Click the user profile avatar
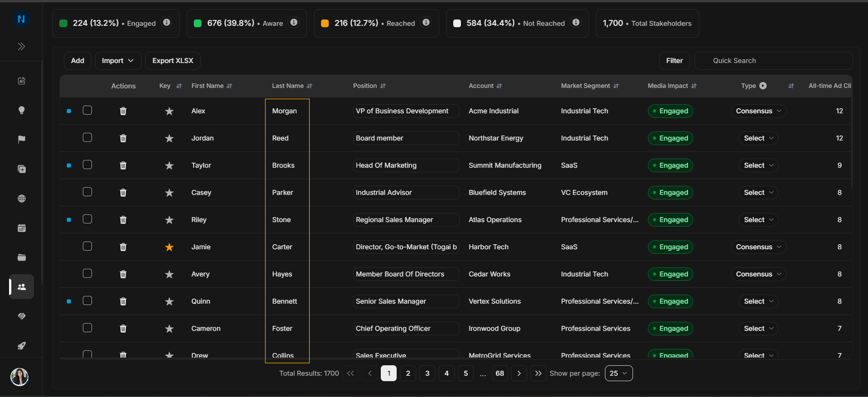The height and width of the screenshot is (397, 868). click(19, 377)
